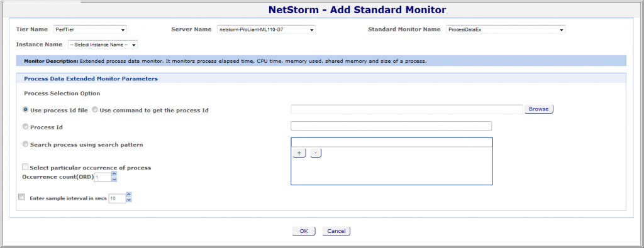This screenshot has height=248, width=644.
Task: Choose Search process using search pattern
Action: click(x=25, y=144)
